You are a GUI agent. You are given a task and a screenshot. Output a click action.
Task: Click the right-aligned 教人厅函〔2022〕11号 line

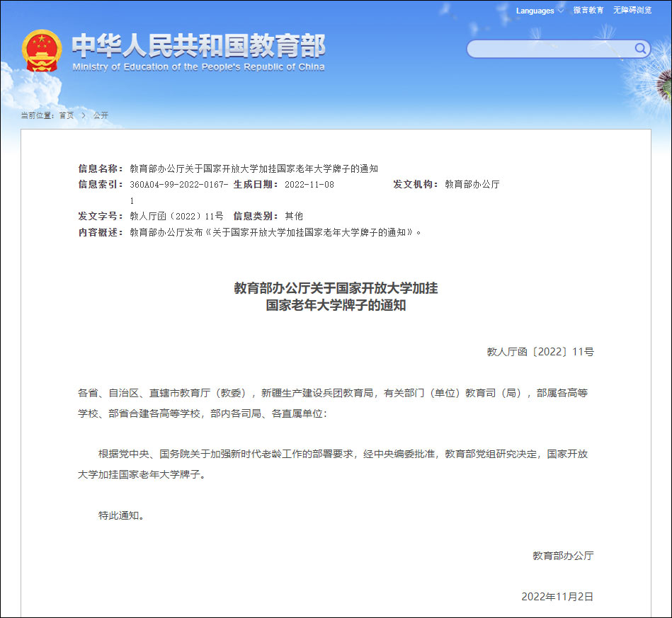click(540, 352)
